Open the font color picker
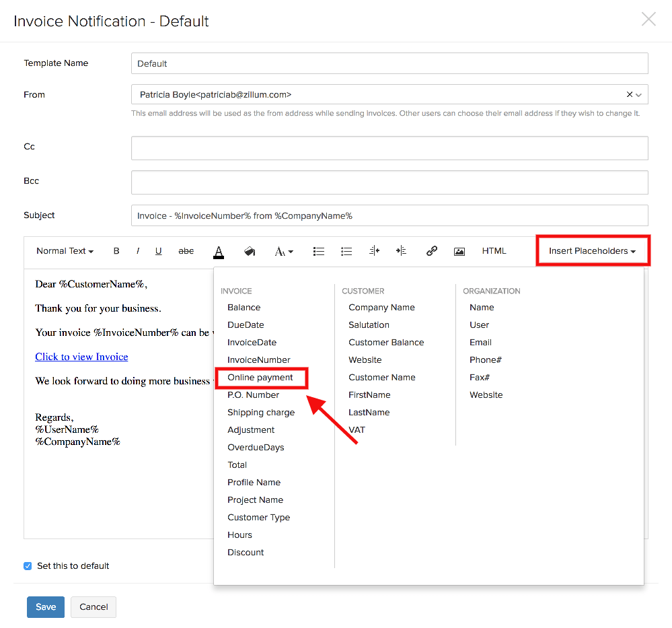 [x=219, y=251]
